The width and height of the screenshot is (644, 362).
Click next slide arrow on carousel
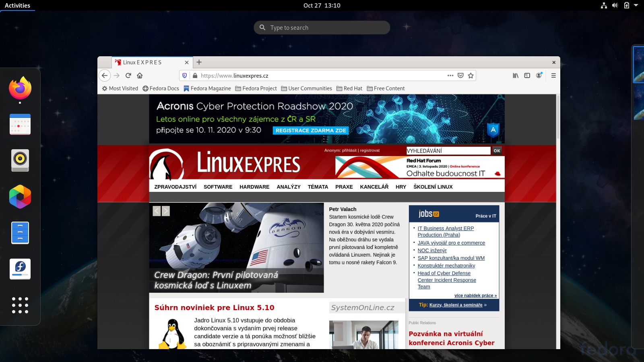[166, 211]
